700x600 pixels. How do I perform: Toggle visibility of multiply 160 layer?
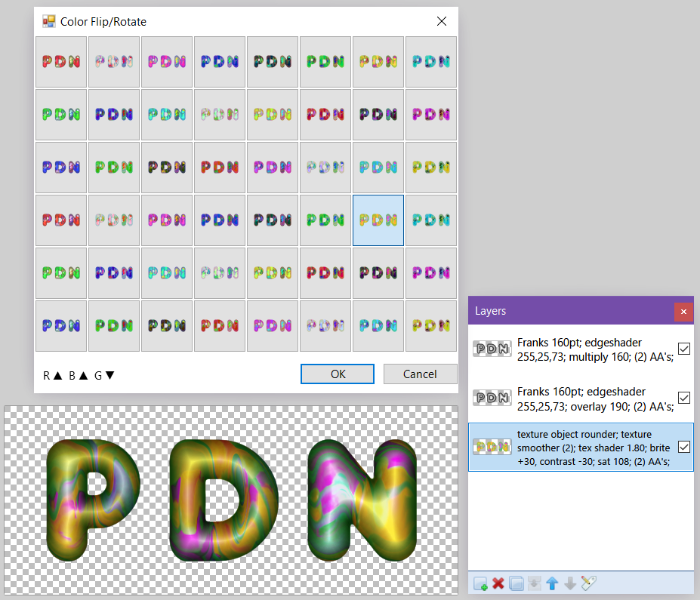(x=684, y=349)
